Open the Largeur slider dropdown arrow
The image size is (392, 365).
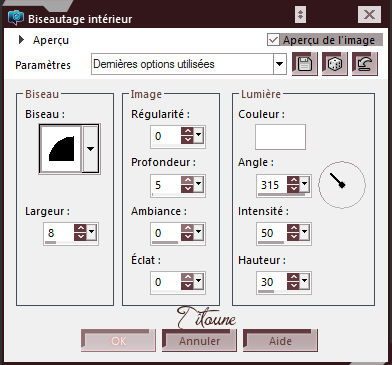[x=91, y=232]
